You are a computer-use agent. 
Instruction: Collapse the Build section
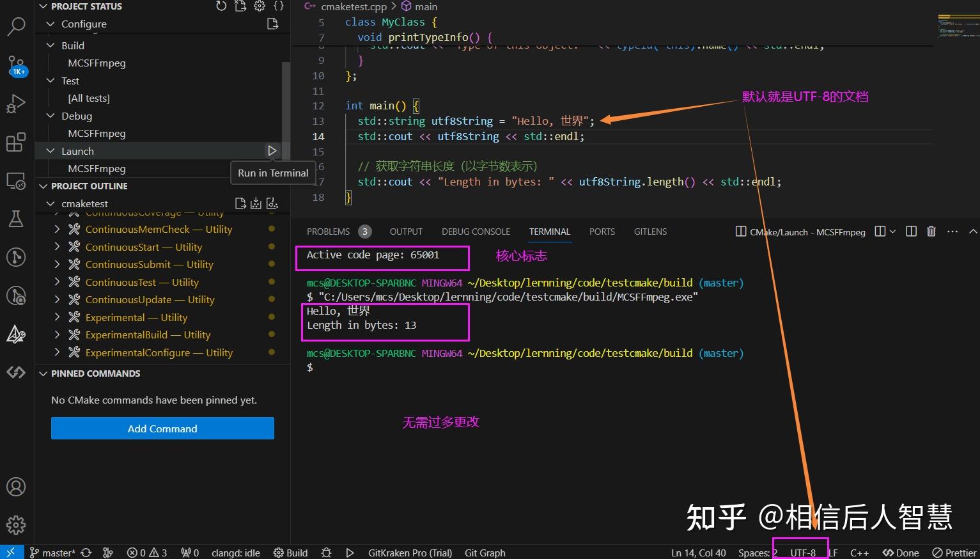tap(51, 45)
